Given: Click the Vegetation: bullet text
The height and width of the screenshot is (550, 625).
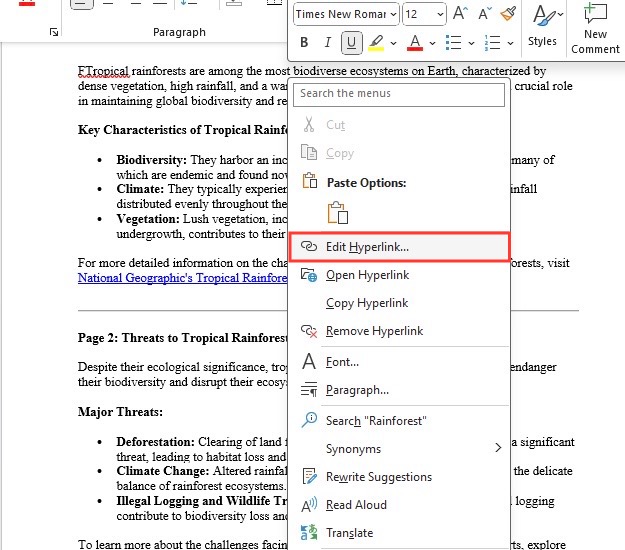Looking at the screenshot, I should 148,219.
